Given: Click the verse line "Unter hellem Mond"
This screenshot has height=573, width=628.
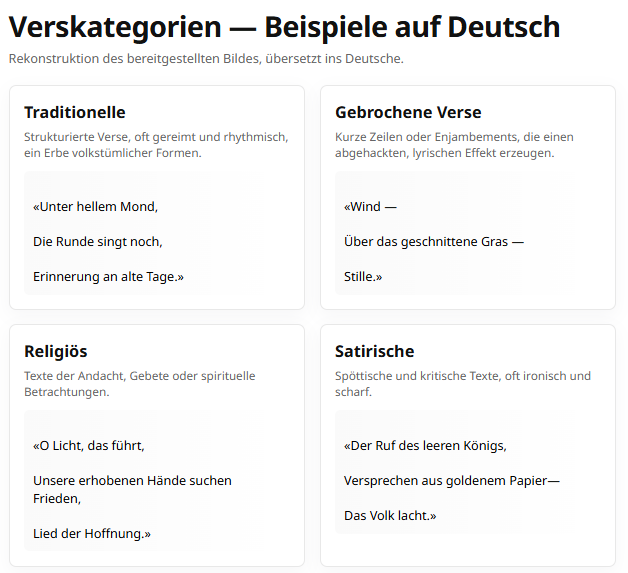Looking at the screenshot, I should click(x=96, y=207).
